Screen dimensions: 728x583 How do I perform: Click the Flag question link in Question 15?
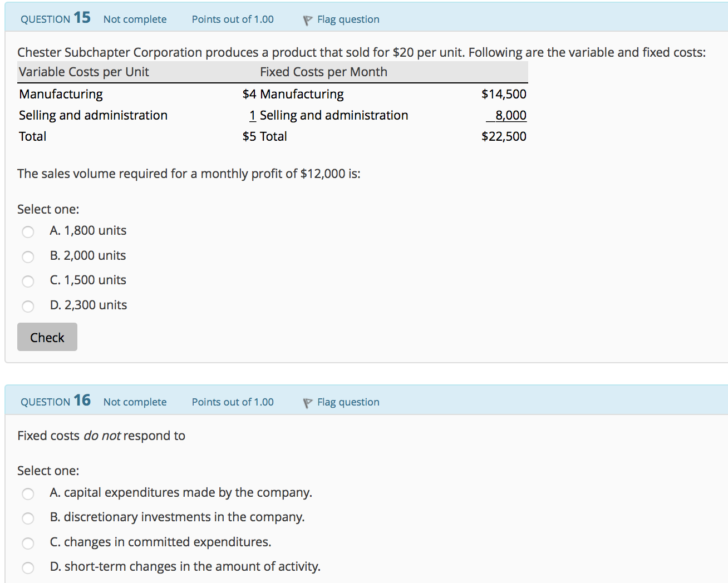[348, 19]
